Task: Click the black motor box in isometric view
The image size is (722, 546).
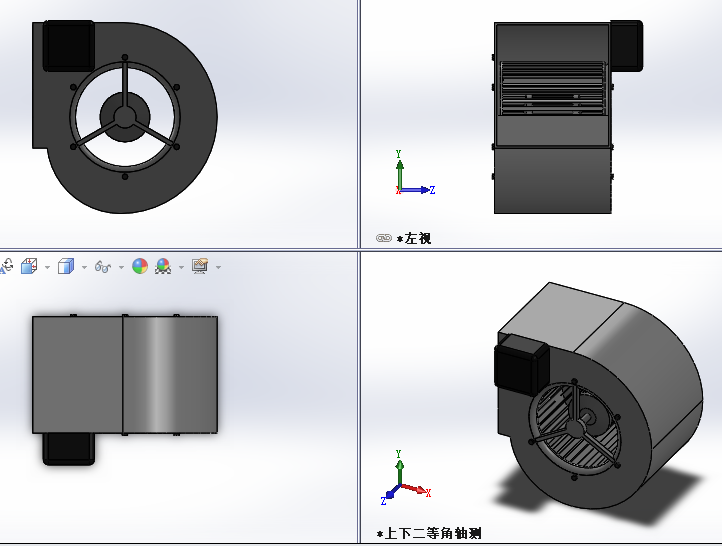Action: tap(521, 365)
